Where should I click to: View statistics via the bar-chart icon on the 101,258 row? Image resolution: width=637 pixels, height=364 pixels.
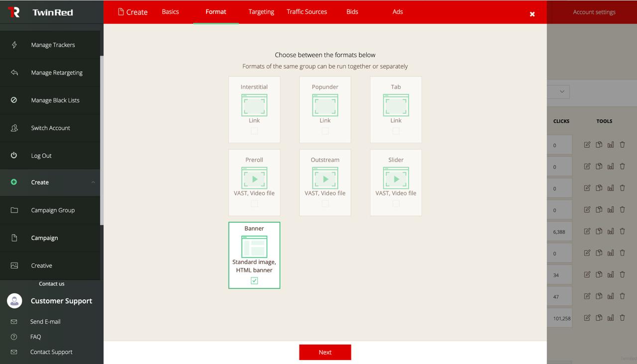(x=611, y=317)
